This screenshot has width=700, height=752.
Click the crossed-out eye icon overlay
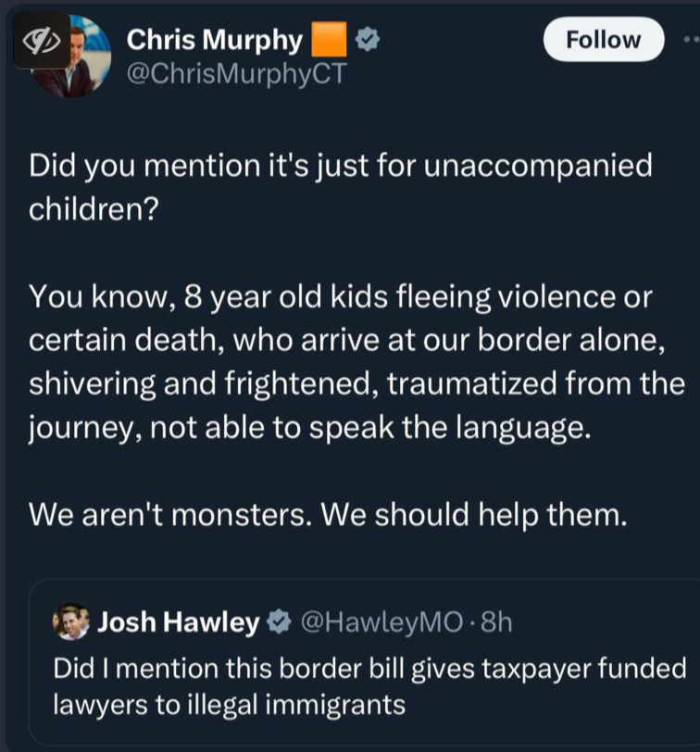point(42,42)
